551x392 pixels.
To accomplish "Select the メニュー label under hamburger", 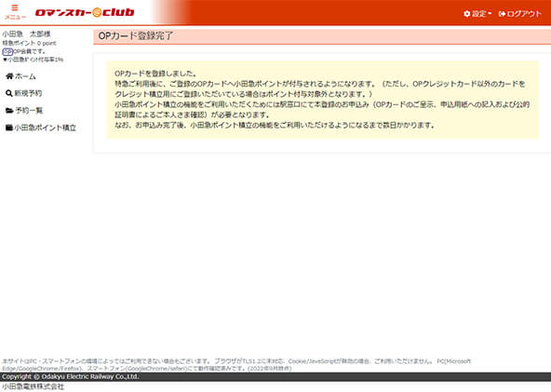I will [15, 17].
